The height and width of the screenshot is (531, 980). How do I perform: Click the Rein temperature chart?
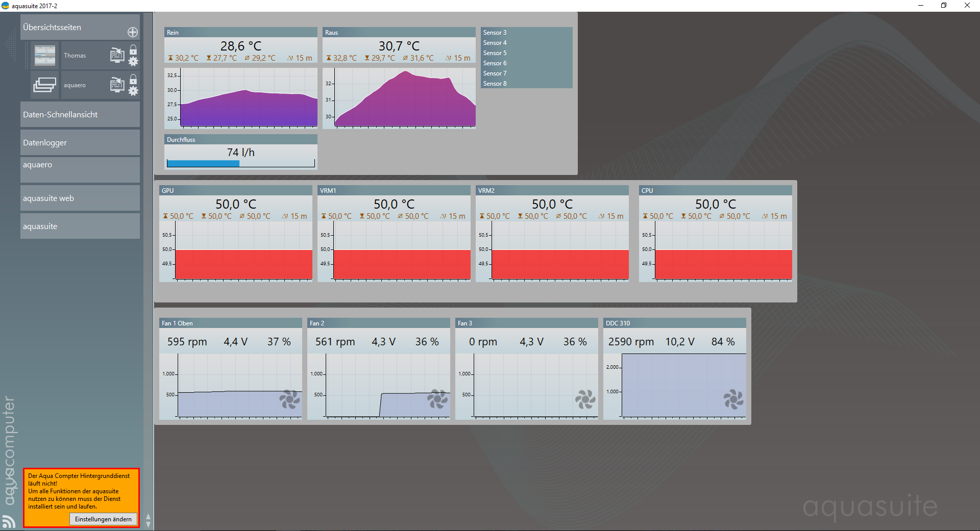tap(241, 98)
